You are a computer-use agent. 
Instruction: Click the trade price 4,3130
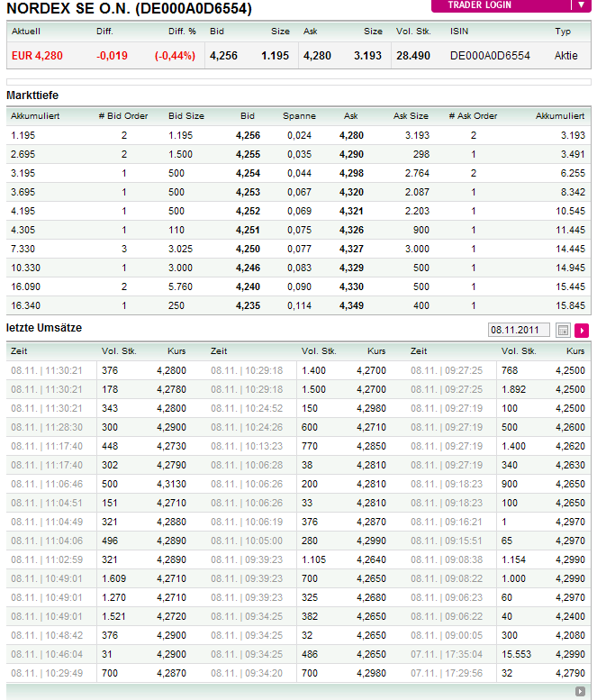[171, 484]
